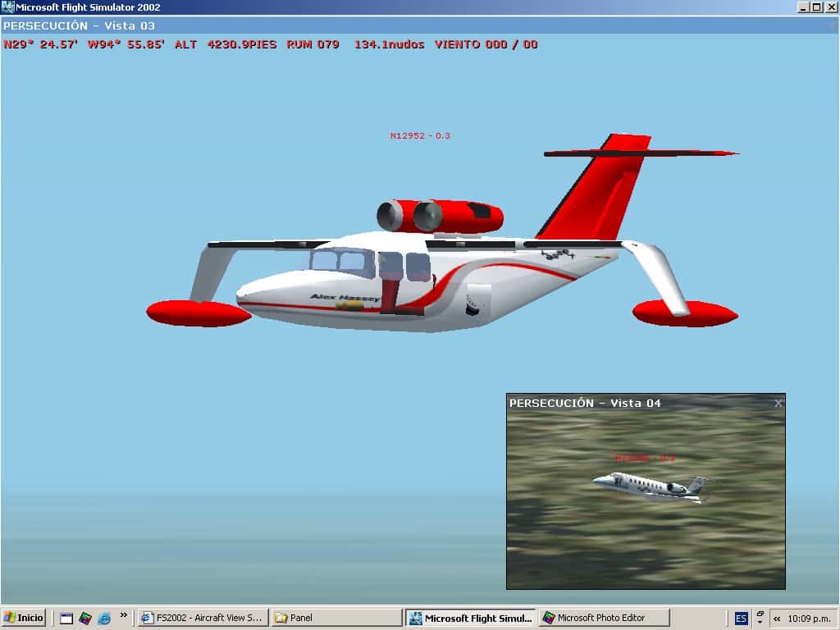This screenshot has height=630, width=840.
Task: Open Internet Explorer from quick launch
Action: (x=104, y=618)
